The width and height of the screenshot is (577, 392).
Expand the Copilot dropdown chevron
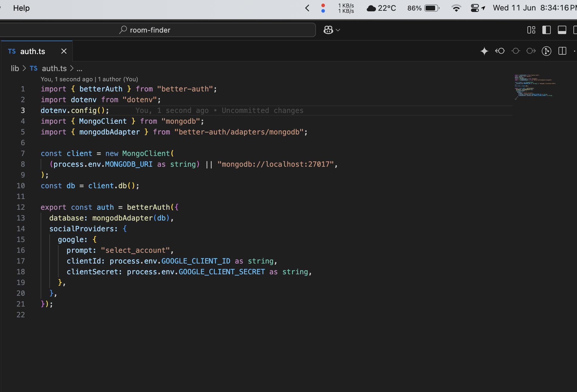338,30
